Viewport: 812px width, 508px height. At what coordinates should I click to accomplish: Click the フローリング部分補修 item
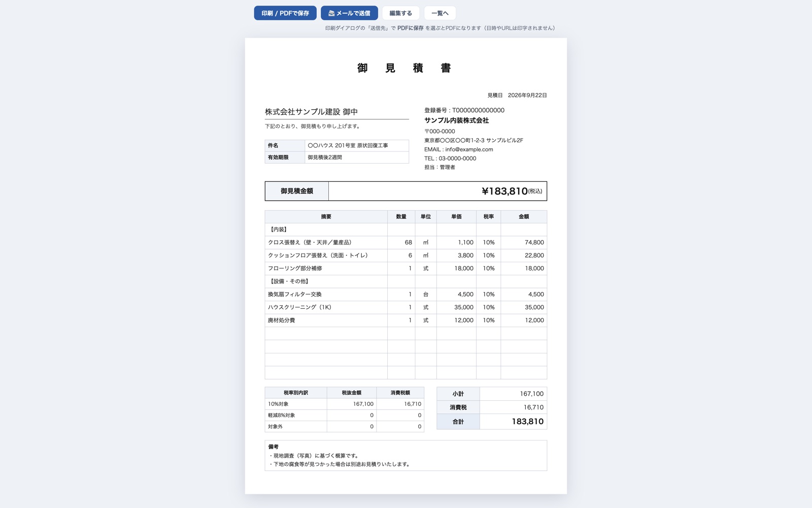pos(295,269)
